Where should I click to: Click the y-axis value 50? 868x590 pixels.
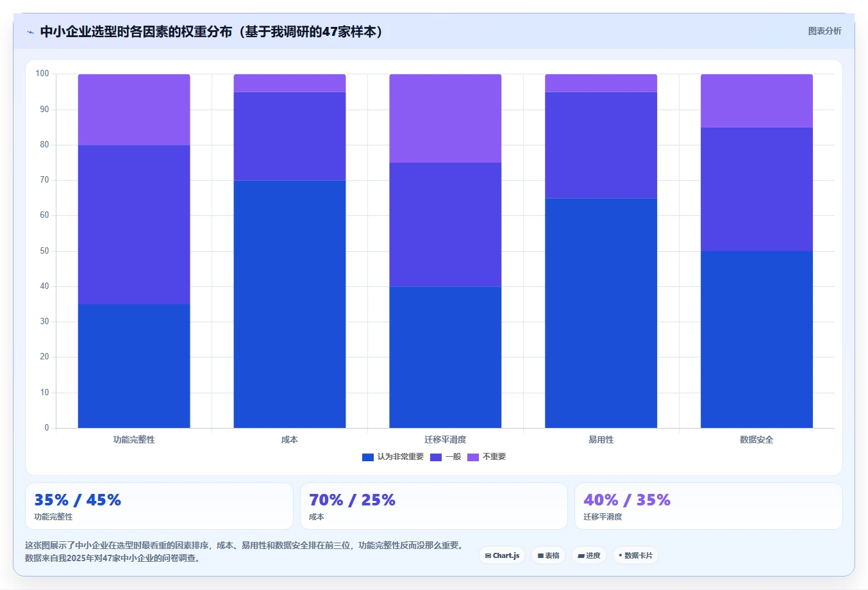(x=44, y=251)
